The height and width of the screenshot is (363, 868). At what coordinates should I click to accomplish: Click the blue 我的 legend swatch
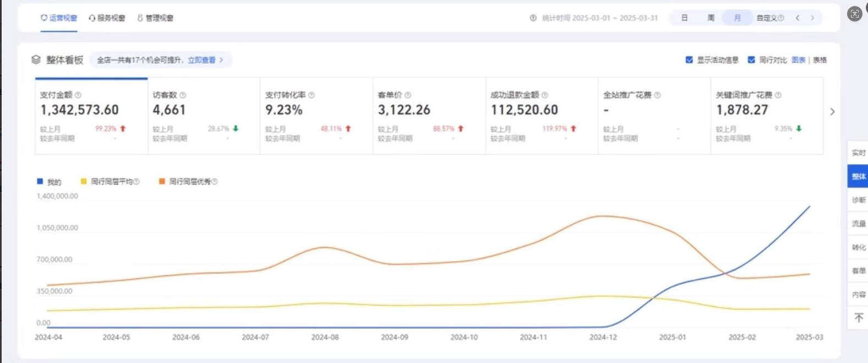40,181
